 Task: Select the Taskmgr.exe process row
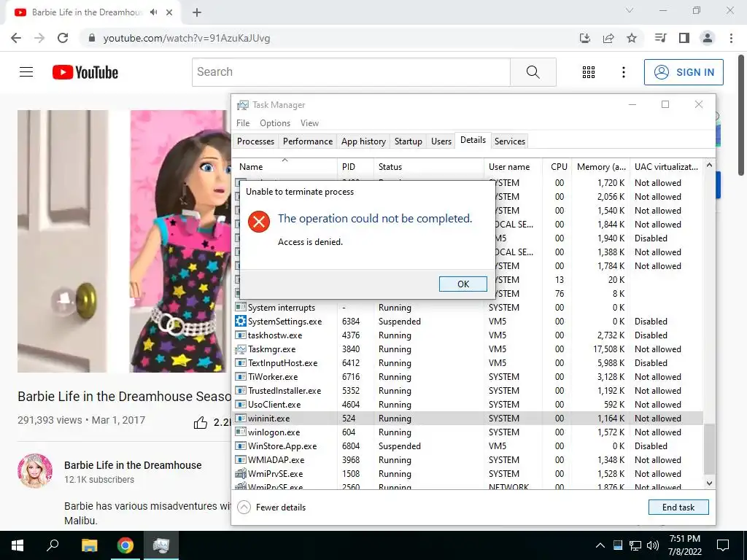pyautogui.click(x=468, y=349)
